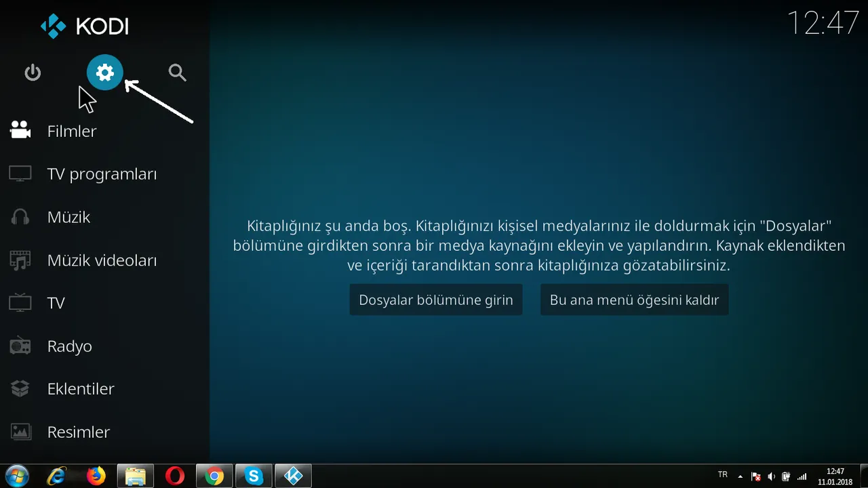Click the TV programları monitor icon
868x488 pixels.
coord(20,174)
